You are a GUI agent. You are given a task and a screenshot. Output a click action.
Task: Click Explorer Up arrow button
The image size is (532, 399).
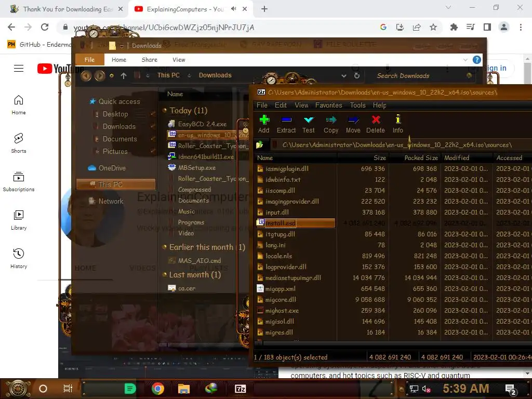pos(124,76)
